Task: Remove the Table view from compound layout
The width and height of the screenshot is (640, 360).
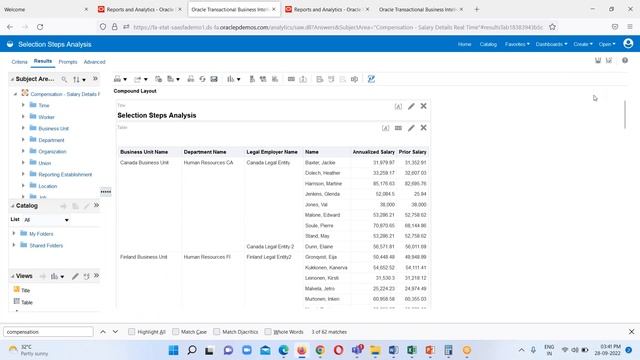Action: coord(423,128)
